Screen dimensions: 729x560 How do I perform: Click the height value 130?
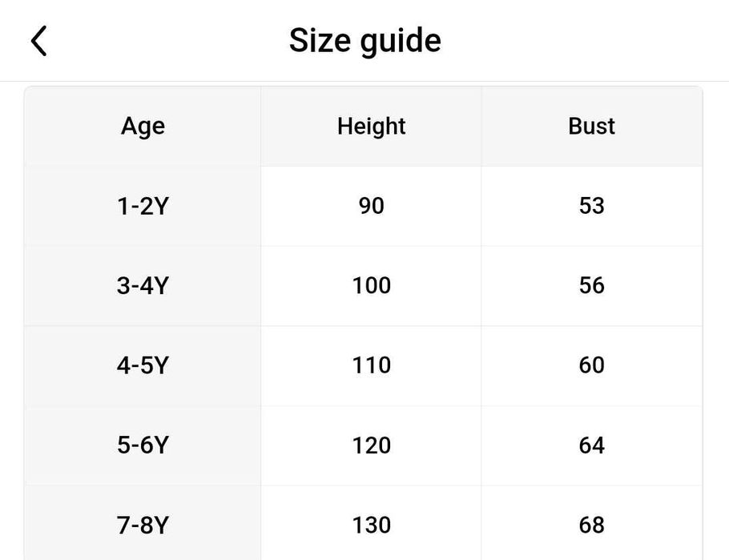(371, 526)
